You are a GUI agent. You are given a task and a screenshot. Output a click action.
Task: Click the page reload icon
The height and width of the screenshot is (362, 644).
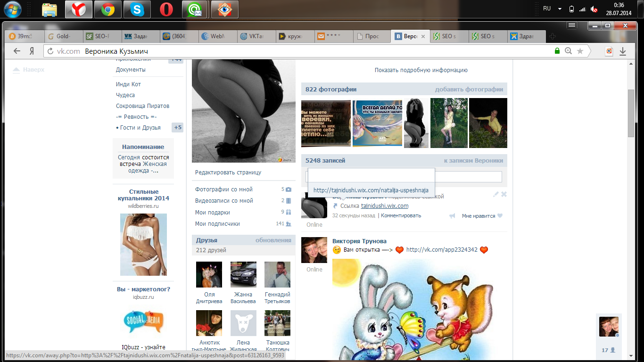tap(50, 51)
